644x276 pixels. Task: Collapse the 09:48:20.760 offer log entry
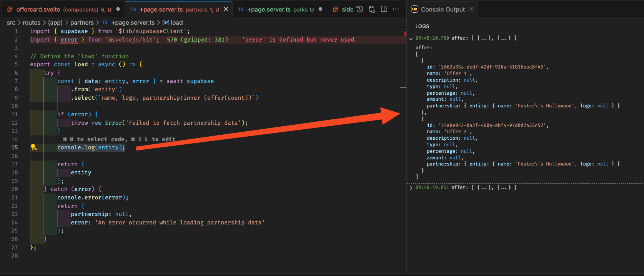click(411, 38)
